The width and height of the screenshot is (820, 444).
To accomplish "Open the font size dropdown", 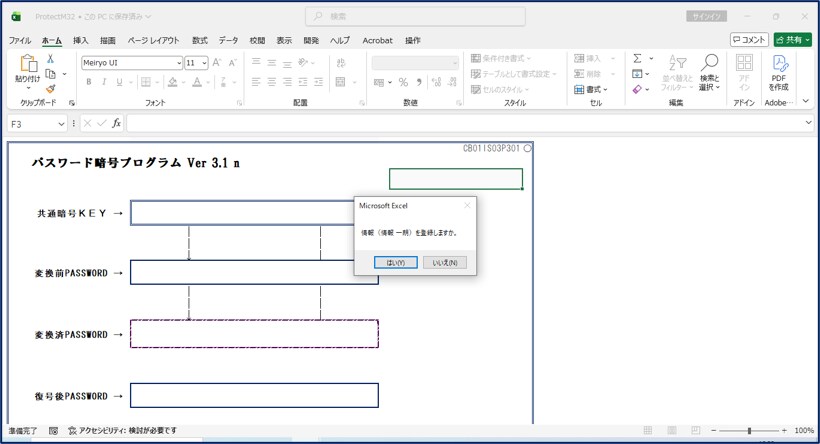I will tap(204, 63).
